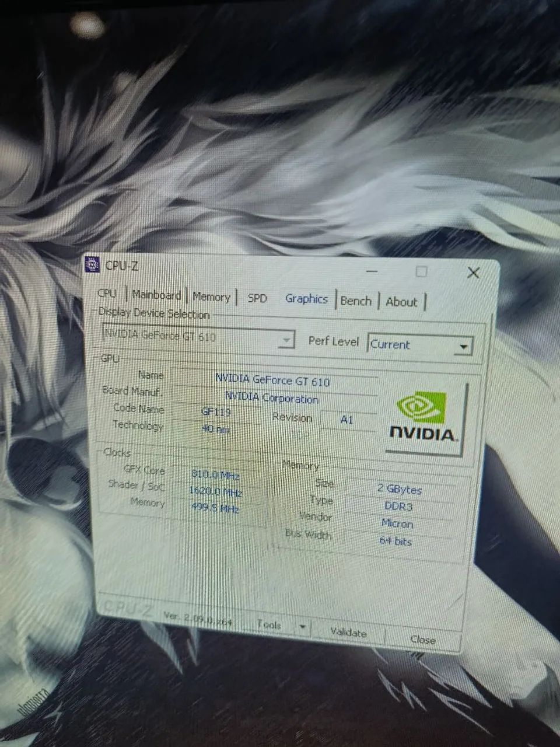
Task: Click the Board Manuf. label
Action: tap(132, 391)
